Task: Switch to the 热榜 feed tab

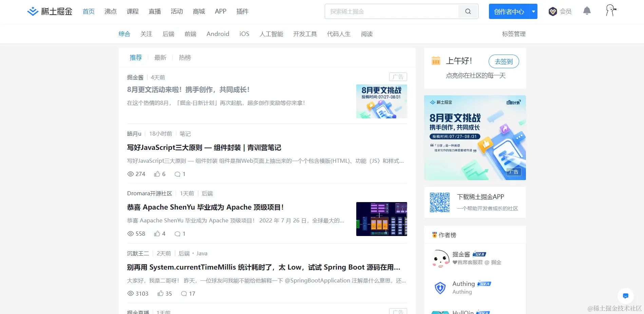Action: pos(185,58)
